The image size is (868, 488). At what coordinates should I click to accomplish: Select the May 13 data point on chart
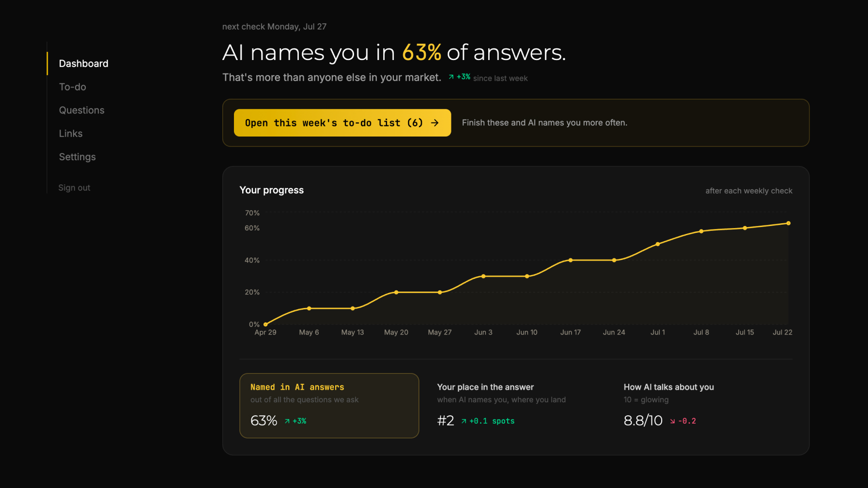coord(353,308)
